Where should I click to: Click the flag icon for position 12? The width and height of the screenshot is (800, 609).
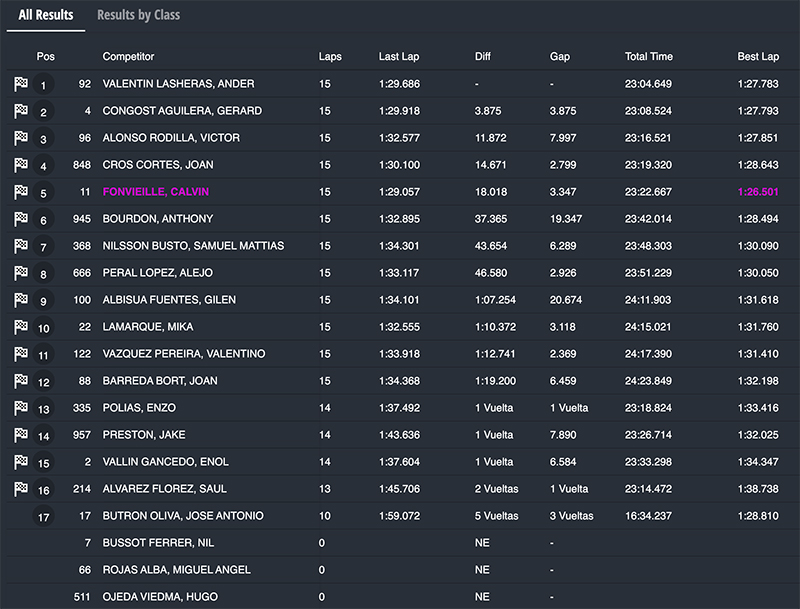21,381
